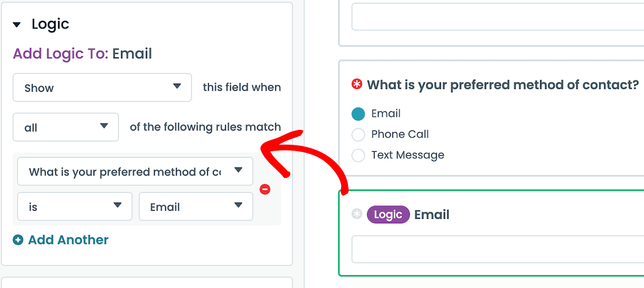Image resolution: width=644 pixels, height=288 pixels.
Task: Click the gray asterisk icon beside Logic badge
Action: click(x=357, y=215)
